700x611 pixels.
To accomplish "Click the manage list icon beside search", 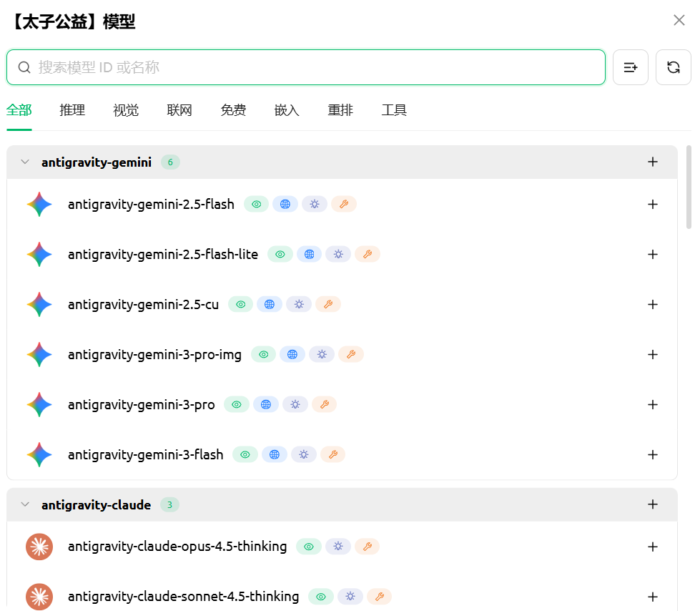I will coord(630,67).
